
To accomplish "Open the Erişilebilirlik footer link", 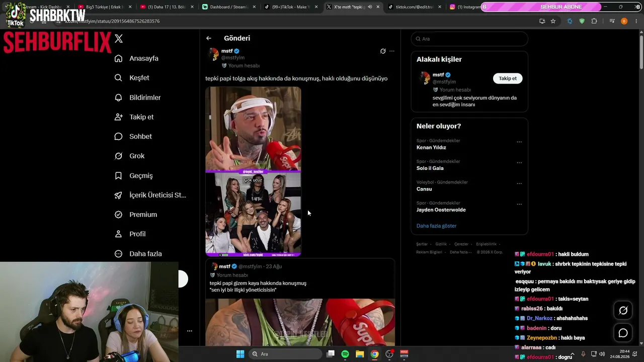I will (x=486, y=244).
